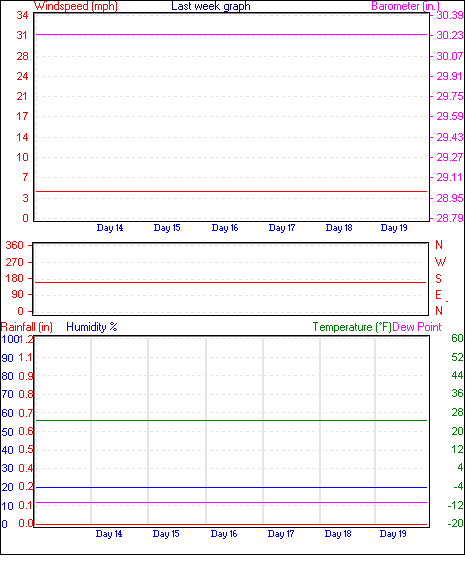
Task: Click the magenta dew point line
Action: click(232, 502)
